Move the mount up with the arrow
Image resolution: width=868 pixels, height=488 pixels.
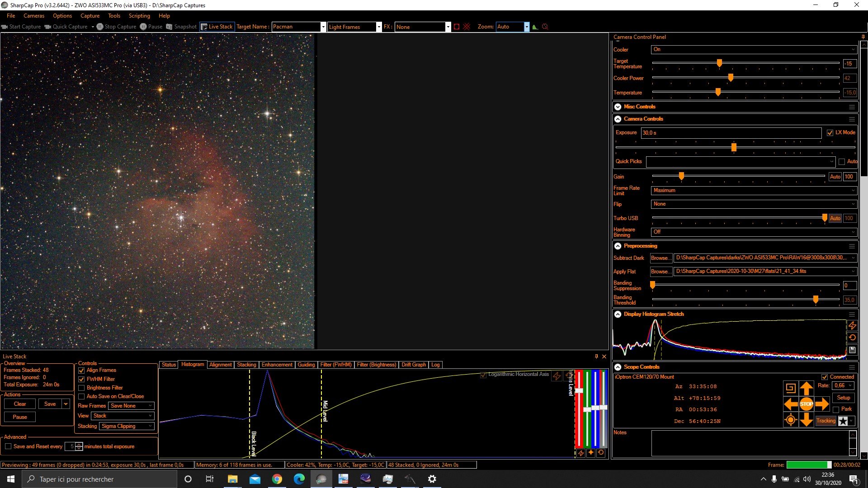[x=806, y=388]
